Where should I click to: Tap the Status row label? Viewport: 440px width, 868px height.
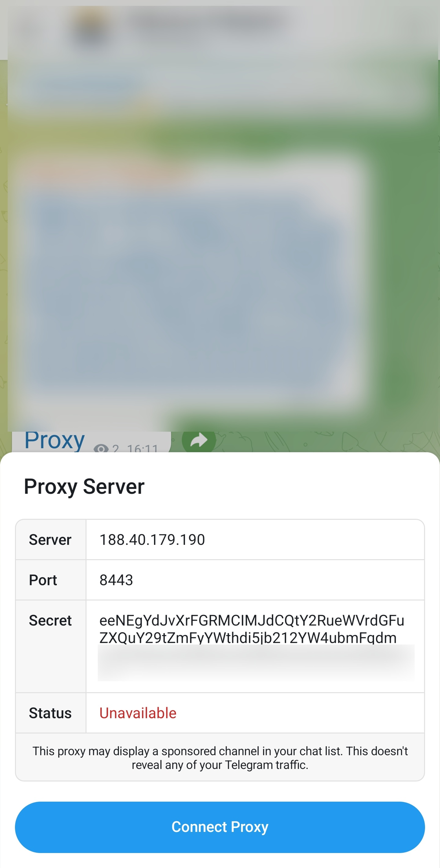coord(50,713)
